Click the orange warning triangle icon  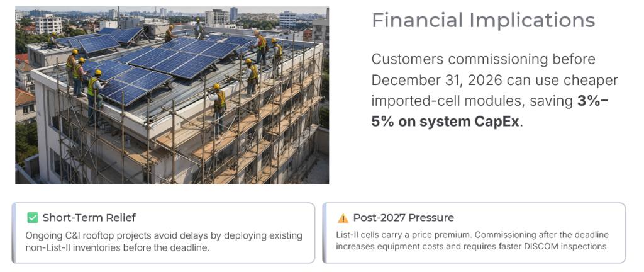click(x=343, y=218)
